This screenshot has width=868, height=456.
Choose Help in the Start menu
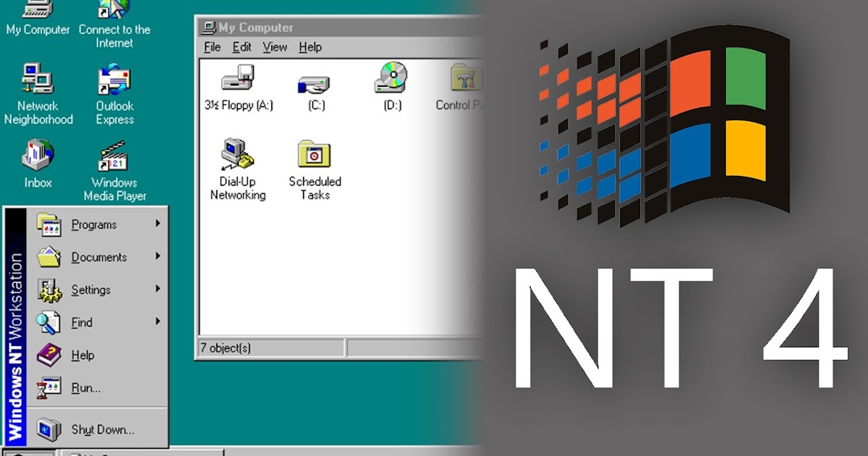click(x=97, y=355)
